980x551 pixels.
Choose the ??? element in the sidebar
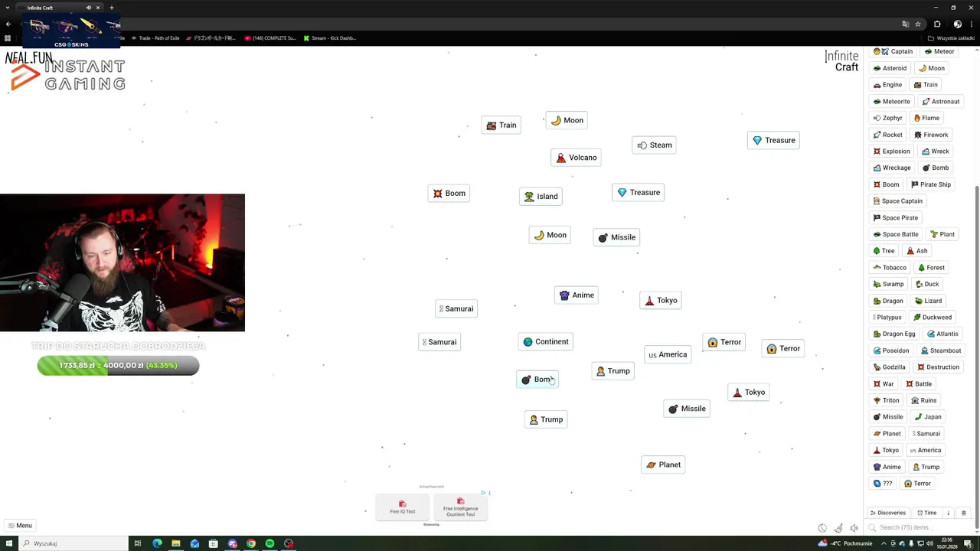coord(883,484)
